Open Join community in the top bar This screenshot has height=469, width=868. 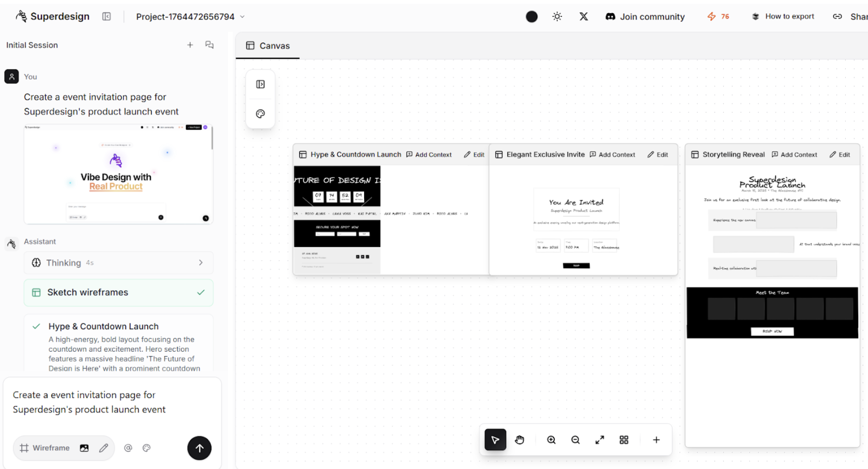tap(645, 16)
